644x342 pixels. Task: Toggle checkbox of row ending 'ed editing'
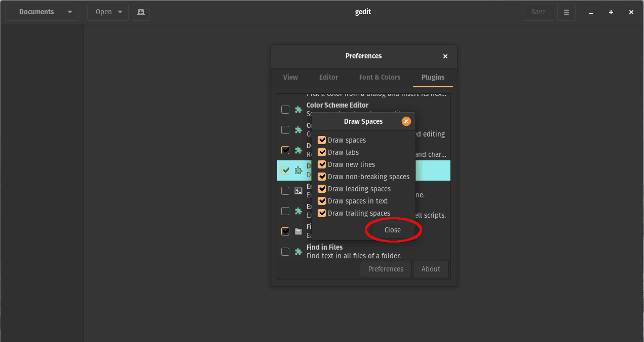pyautogui.click(x=285, y=130)
